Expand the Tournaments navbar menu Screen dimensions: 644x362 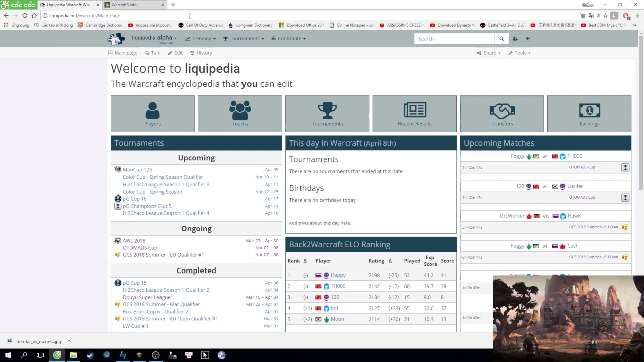(x=244, y=39)
